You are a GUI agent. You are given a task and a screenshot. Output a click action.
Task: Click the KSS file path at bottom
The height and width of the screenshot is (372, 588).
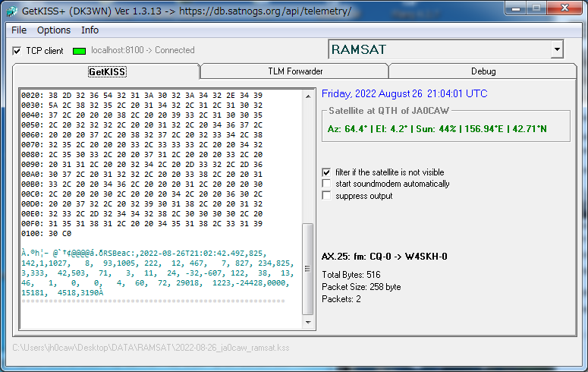[151, 348]
